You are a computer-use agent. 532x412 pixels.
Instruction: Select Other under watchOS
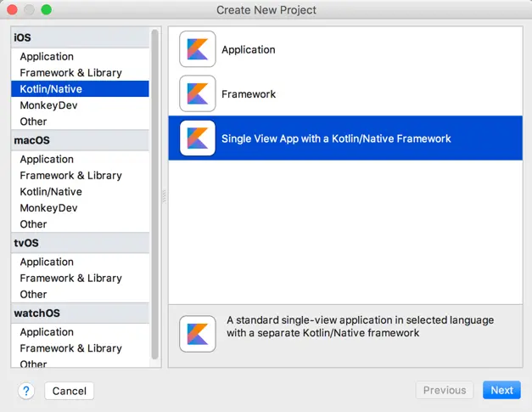click(x=80, y=363)
